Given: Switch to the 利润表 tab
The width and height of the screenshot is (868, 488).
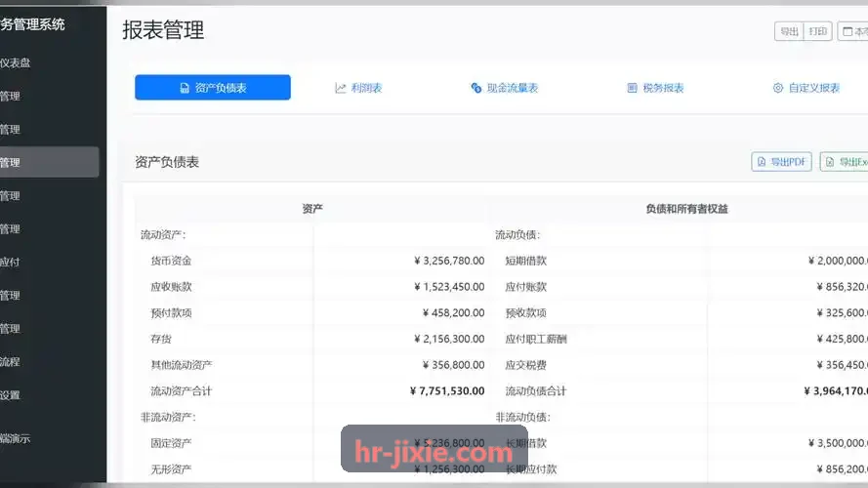Looking at the screenshot, I should click(358, 88).
